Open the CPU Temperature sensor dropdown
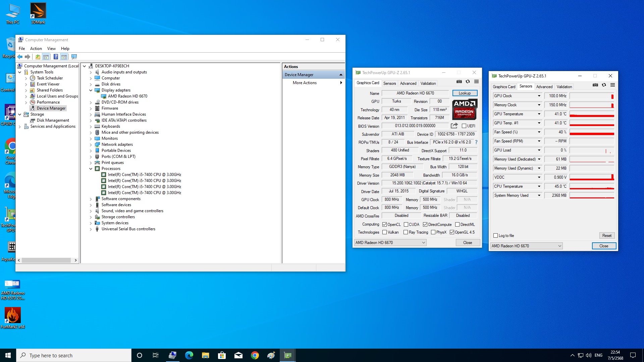Screen dimensions: 644x362 coord(539,186)
